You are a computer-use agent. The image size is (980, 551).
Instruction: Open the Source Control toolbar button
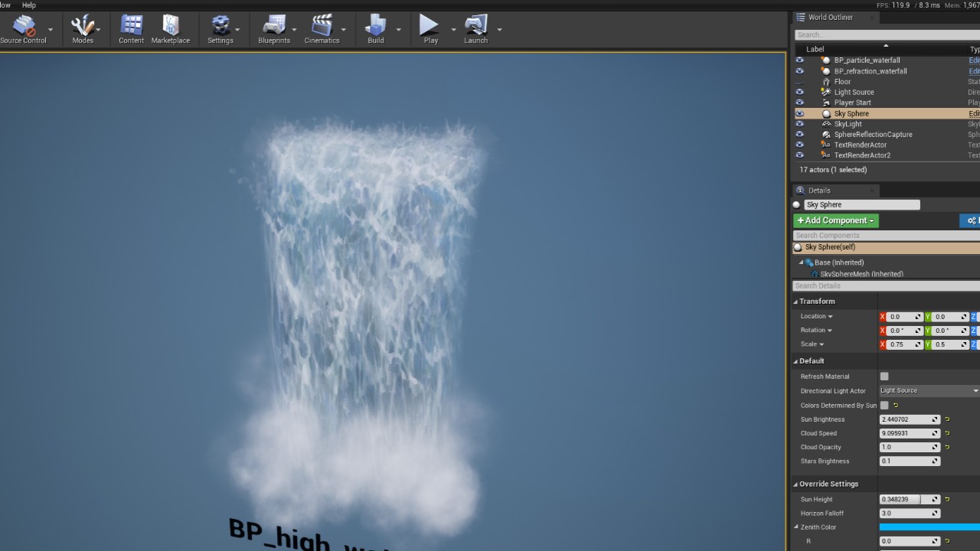coord(23,29)
